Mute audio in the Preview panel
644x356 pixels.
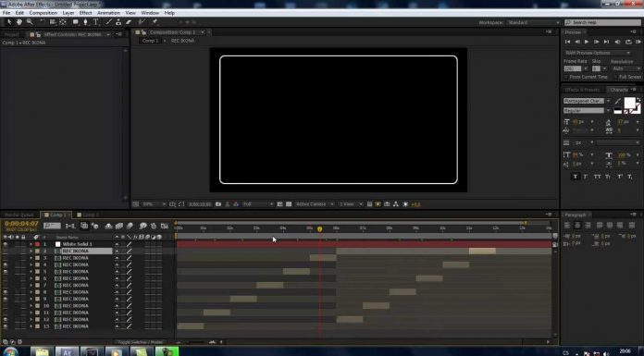point(617,42)
